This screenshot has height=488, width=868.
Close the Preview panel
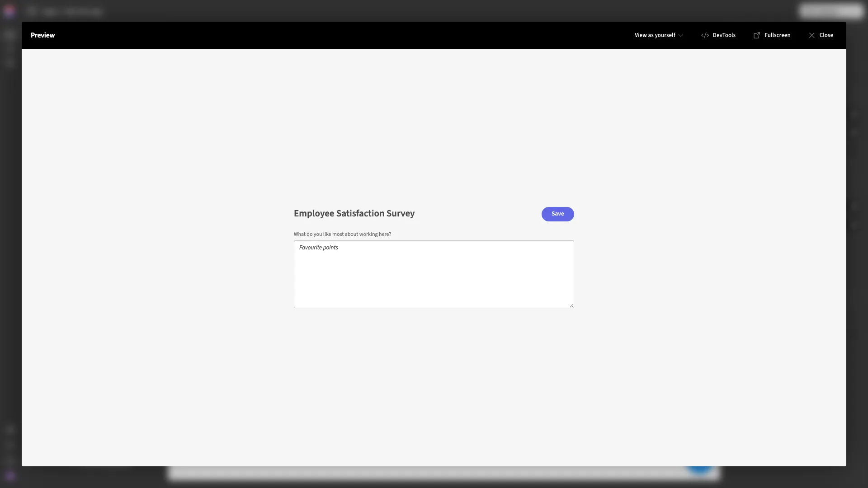coord(821,35)
